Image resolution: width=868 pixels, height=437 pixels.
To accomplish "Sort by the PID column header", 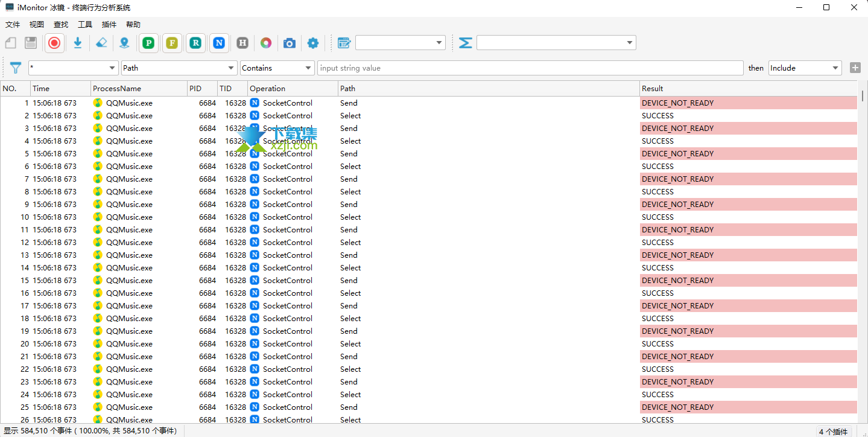I will (x=202, y=89).
